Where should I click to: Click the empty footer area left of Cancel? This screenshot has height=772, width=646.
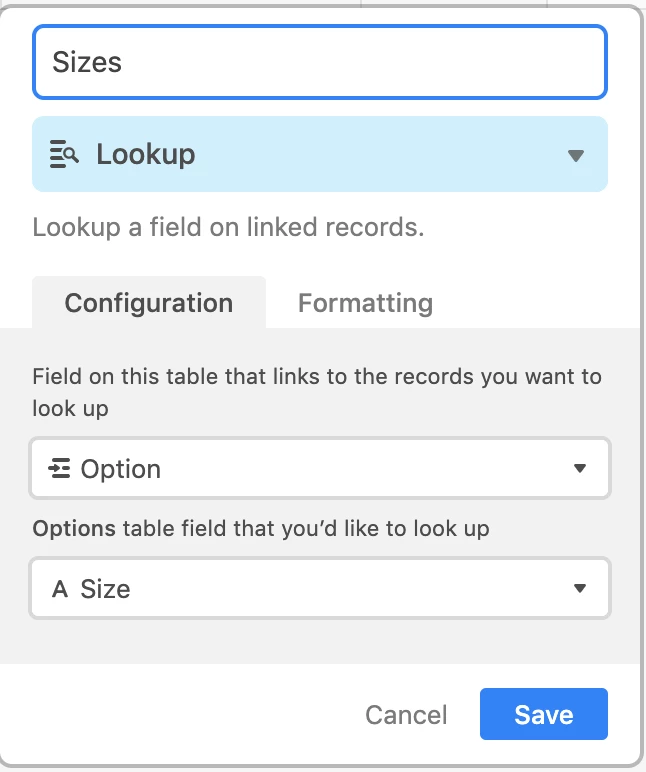click(180, 715)
